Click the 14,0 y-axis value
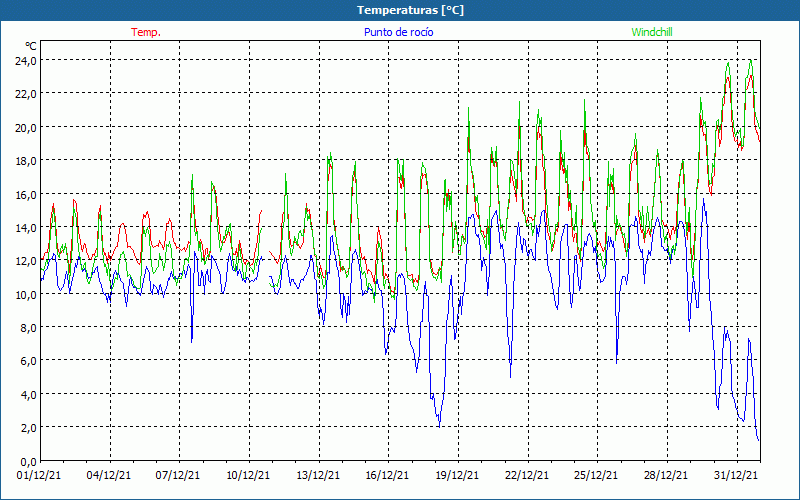 tap(26, 228)
